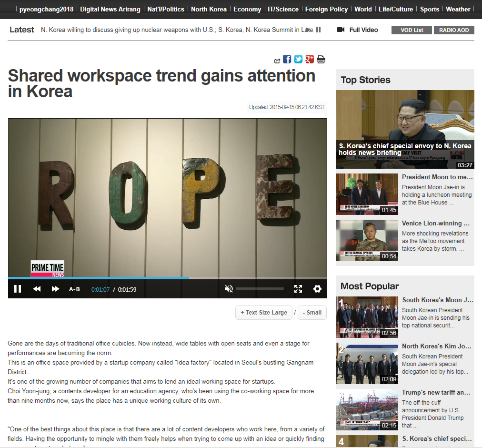The width and height of the screenshot is (482, 448).
Task: Share article on Facebook
Action: [287, 59]
